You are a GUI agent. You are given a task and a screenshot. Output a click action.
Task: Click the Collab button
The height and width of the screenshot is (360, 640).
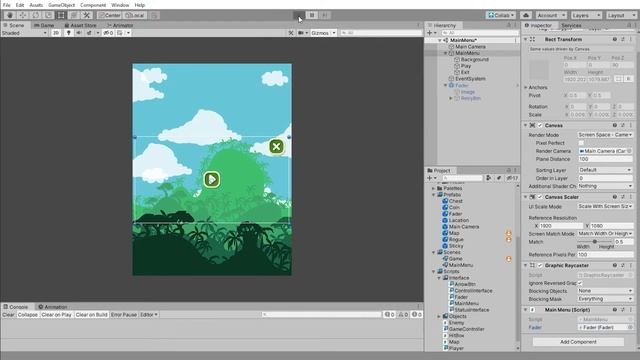pyautogui.click(x=501, y=15)
